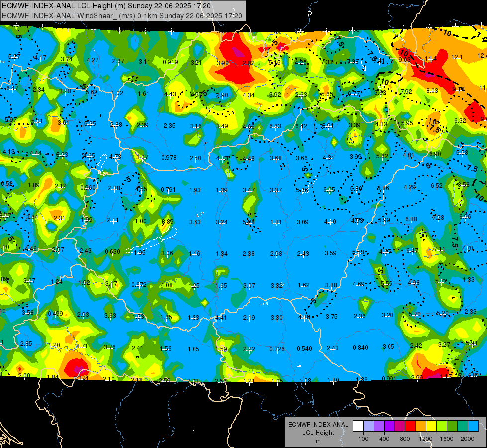Click the wind shear value 11.4
The width and height of the screenshot is (487, 448).
coord(430,59)
